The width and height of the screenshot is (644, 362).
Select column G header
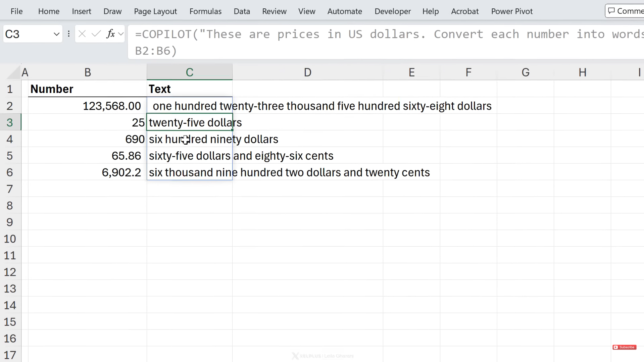[526, 72]
